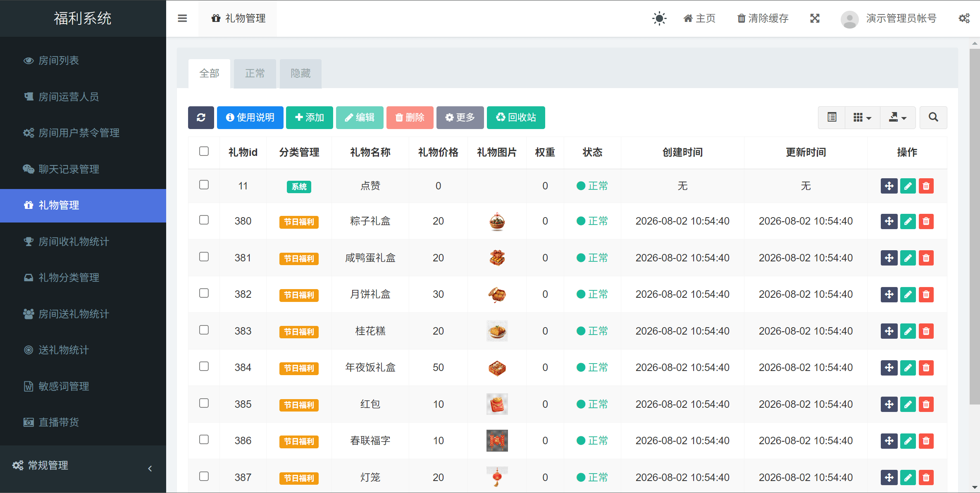Image resolution: width=980 pixels, height=493 pixels.
Task: Open 敏感词管理 in the sidebar
Action: click(x=83, y=387)
